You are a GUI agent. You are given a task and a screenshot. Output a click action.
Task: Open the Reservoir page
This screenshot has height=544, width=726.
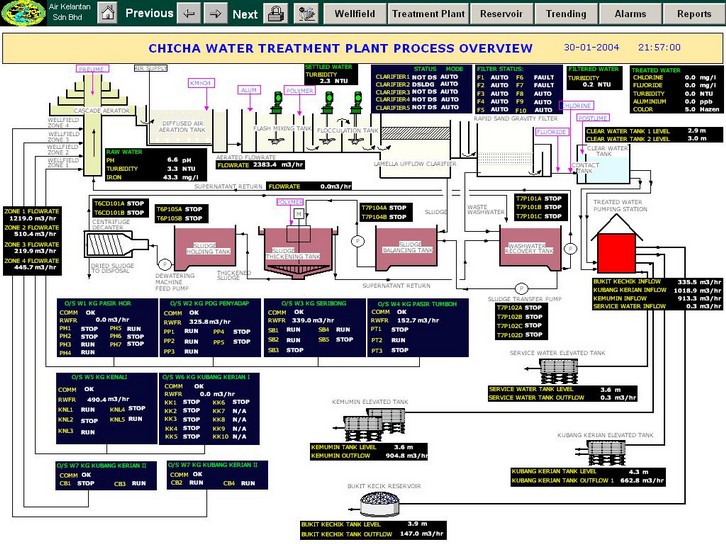click(x=501, y=14)
